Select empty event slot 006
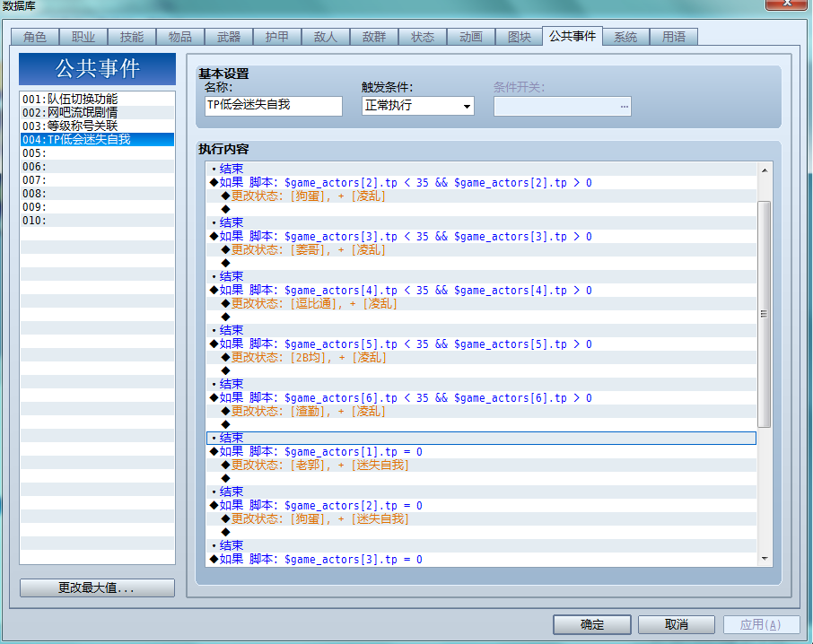813x644 pixels. coord(97,166)
